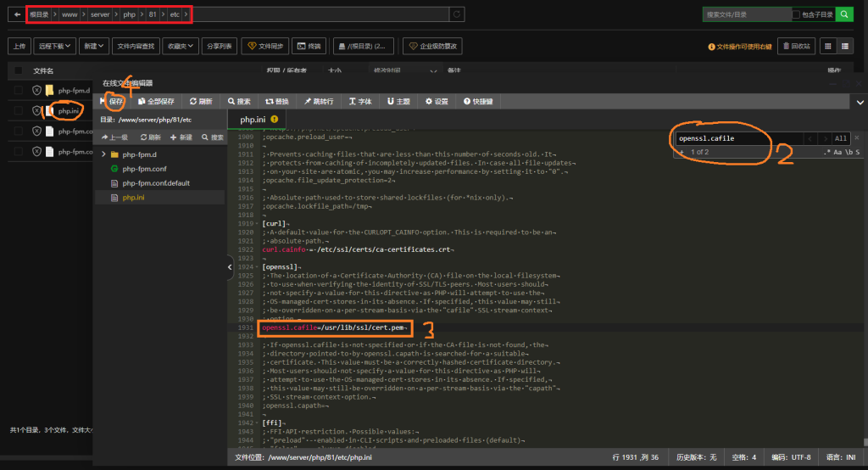Switch to grid view of files
This screenshot has height=470, width=868.
pyautogui.click(x=826, y=46)
